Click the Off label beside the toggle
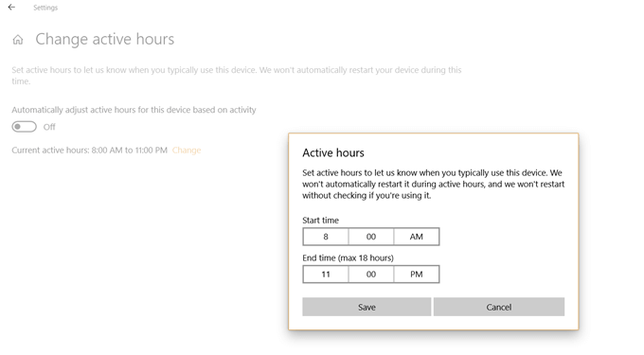This screenshot has height=355, width=644. click(49, 127)
